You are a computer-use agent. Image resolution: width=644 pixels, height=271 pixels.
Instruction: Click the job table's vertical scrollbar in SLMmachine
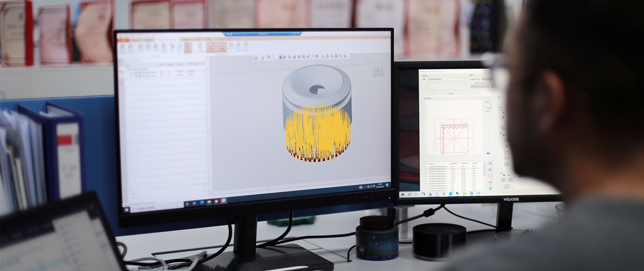[x=485, y=169]
